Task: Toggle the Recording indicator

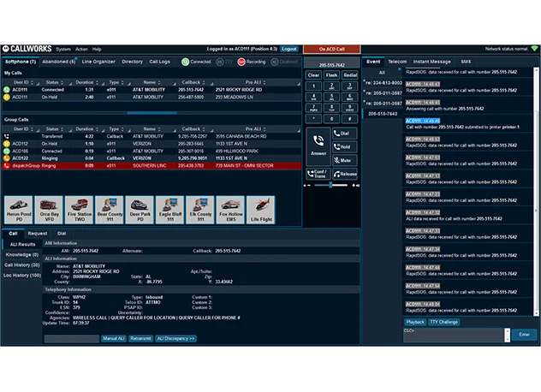Action: point(254,62)
